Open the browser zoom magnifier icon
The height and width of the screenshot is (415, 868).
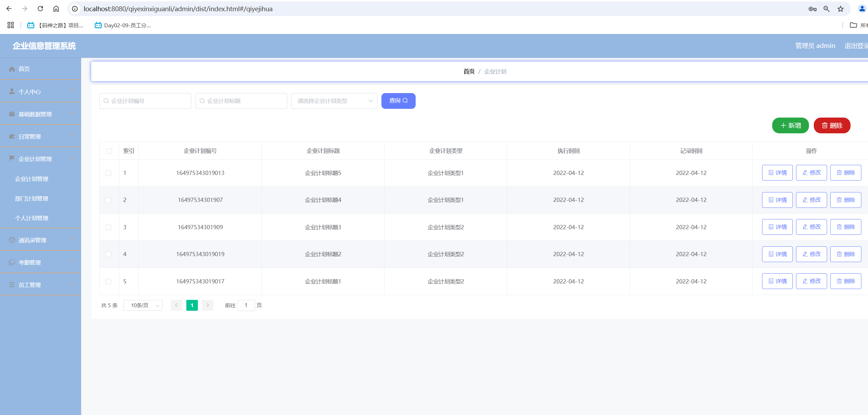[826, 9]
